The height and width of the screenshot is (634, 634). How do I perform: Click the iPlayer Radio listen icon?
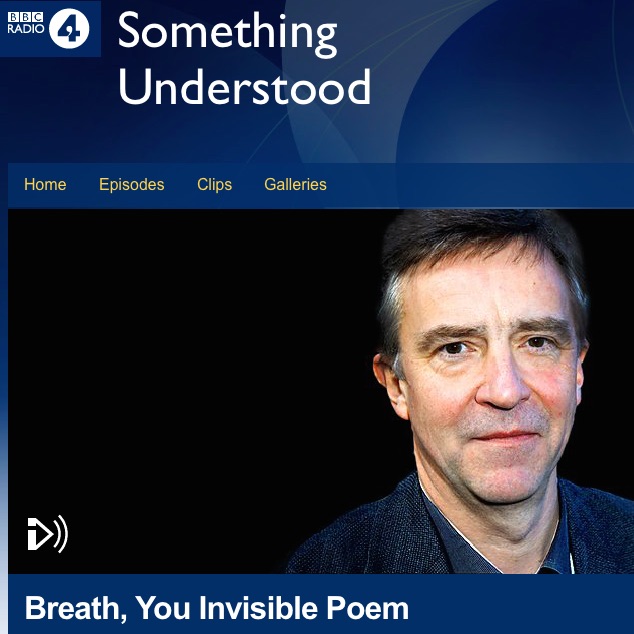click(x=48, y=534)
